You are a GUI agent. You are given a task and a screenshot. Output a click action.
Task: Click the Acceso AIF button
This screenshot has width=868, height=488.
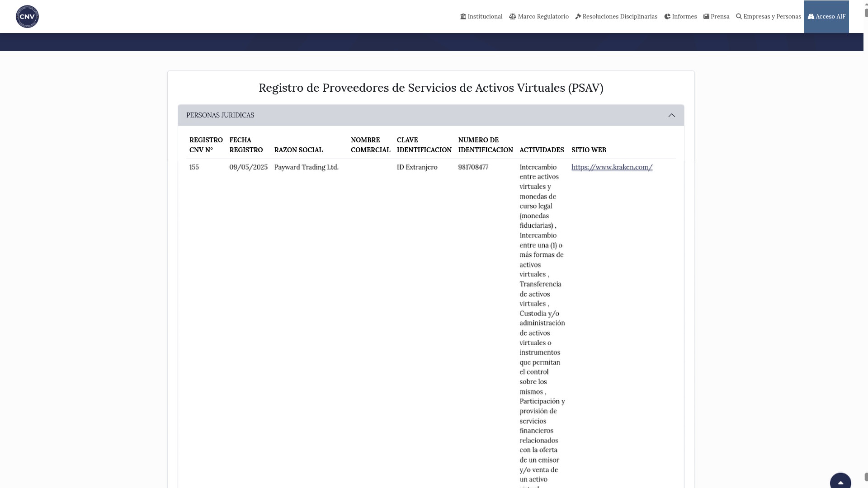pos(826,16)
